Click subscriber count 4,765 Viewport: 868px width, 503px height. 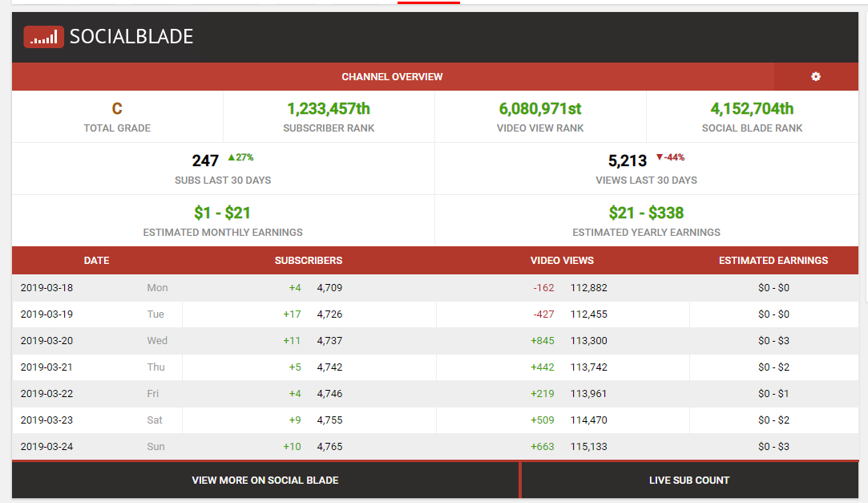pyautogui.click(x=329, y=447)
